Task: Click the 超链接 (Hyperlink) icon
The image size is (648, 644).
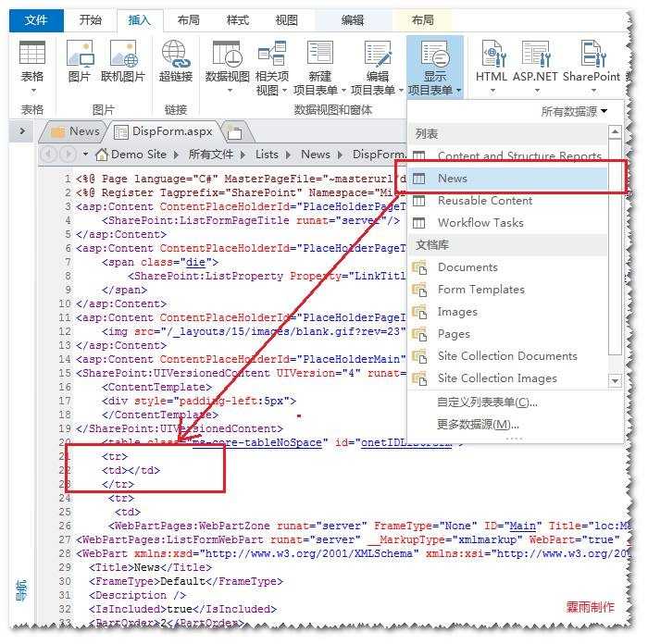Action: (x=176, y=54)
